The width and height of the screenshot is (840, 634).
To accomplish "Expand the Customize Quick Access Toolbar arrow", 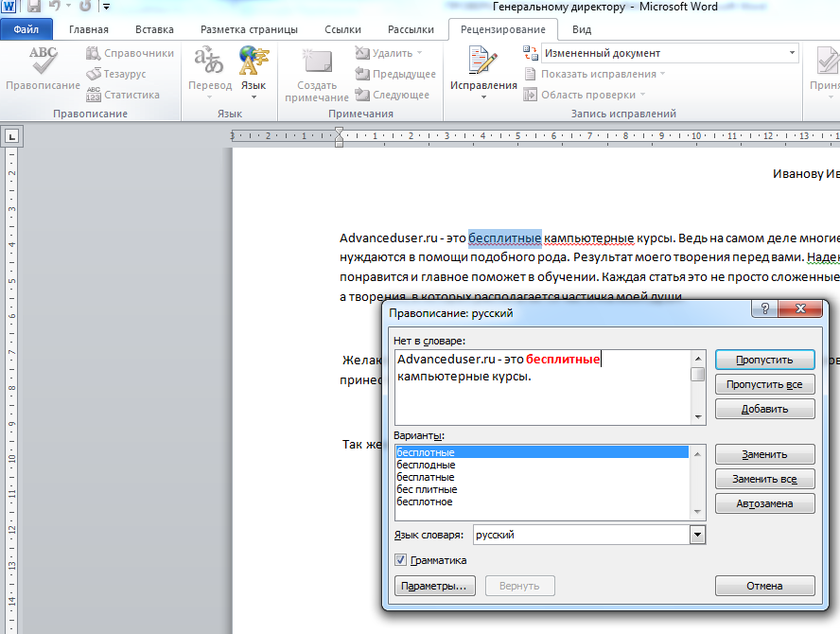I will (107, 7).
